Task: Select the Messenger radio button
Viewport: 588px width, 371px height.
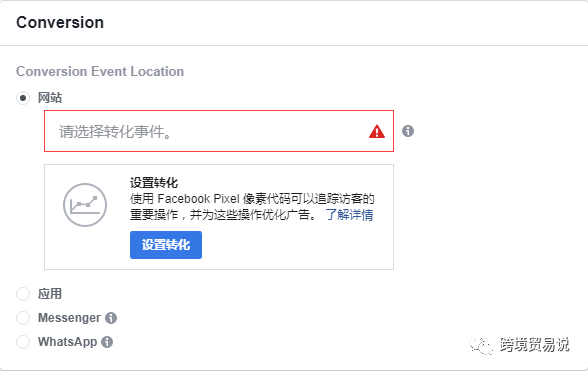Action: [23, 318]
